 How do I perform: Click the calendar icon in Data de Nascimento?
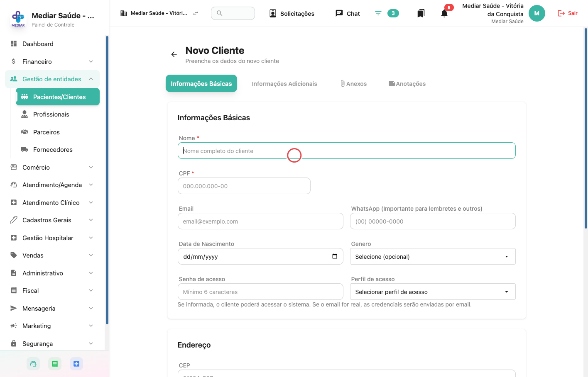[x=335, y=256]
